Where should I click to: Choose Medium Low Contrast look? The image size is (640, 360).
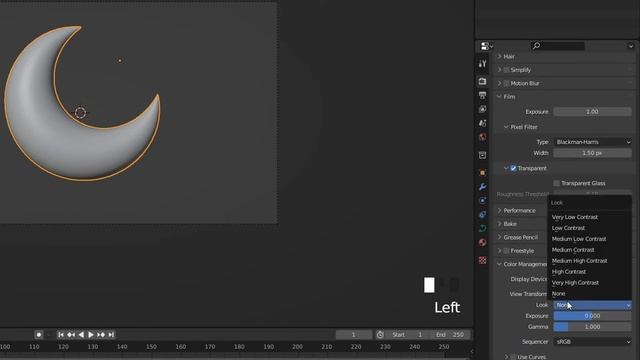pyautogui.click(x=589, y=239)
